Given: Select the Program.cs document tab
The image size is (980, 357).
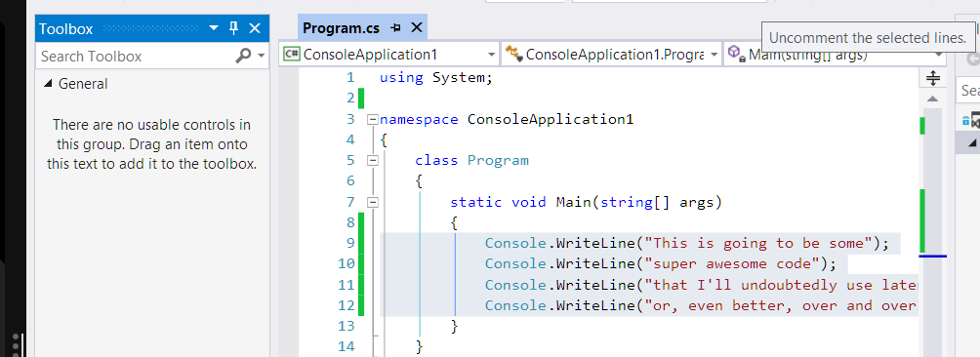Looking at the screenshot, I should point(342,28).
